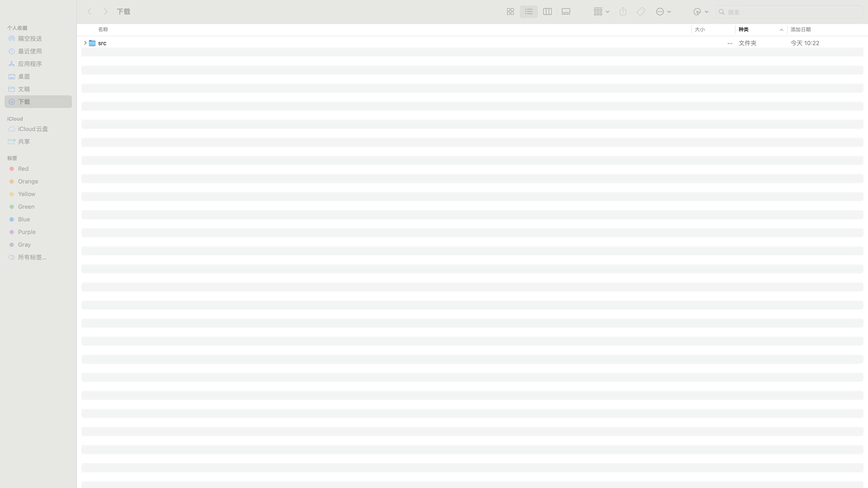Click the 标签 section header

click(x=12, y=158)
